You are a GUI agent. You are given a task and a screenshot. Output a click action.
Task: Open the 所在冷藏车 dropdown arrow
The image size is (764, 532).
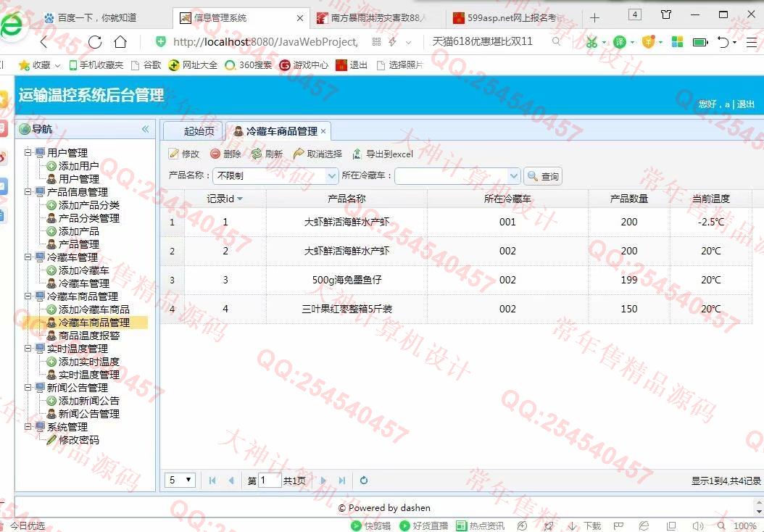(x=514, y=176)
